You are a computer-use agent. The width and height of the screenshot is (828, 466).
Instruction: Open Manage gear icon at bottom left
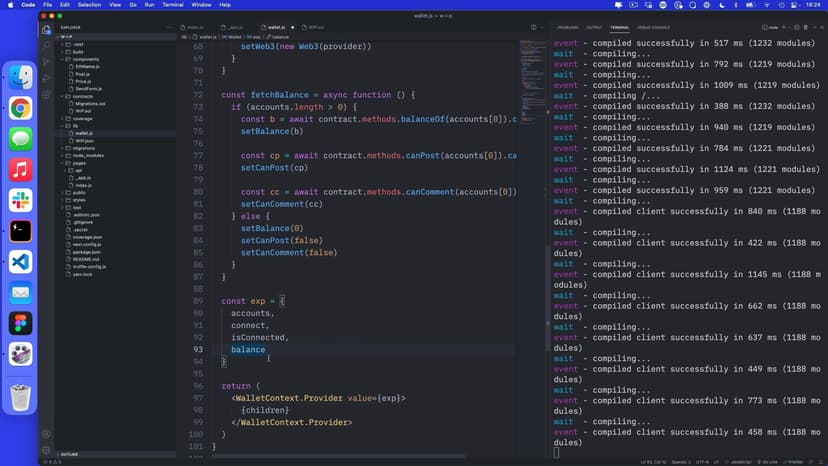(x=46, y=451)
